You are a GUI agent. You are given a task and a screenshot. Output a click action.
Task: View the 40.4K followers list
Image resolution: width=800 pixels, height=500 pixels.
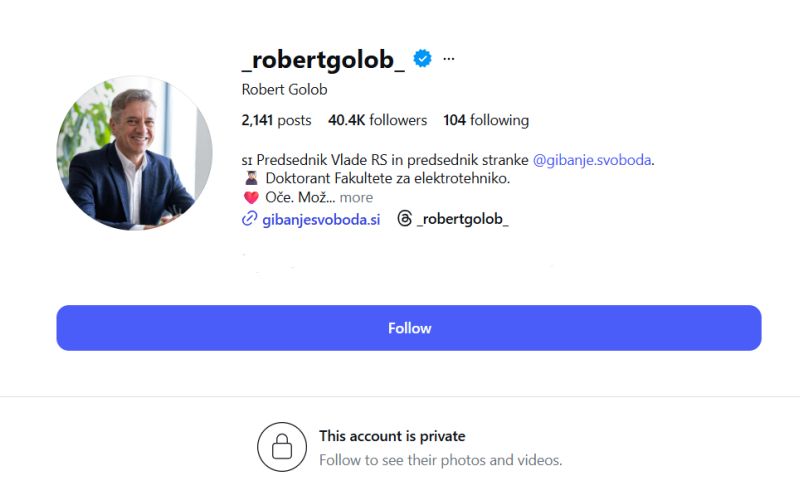377,120
